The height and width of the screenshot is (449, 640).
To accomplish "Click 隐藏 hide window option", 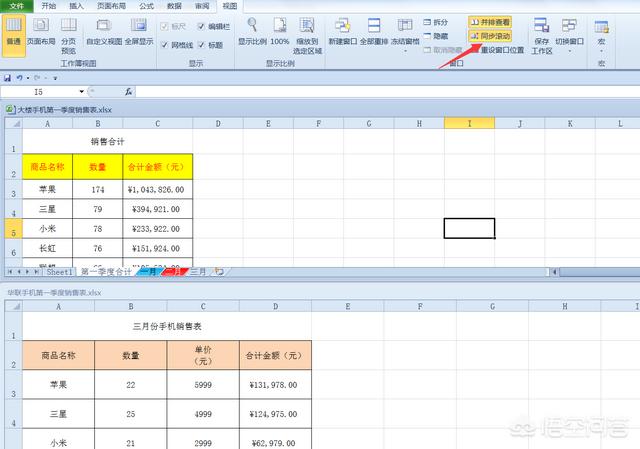I will [436, 36].
